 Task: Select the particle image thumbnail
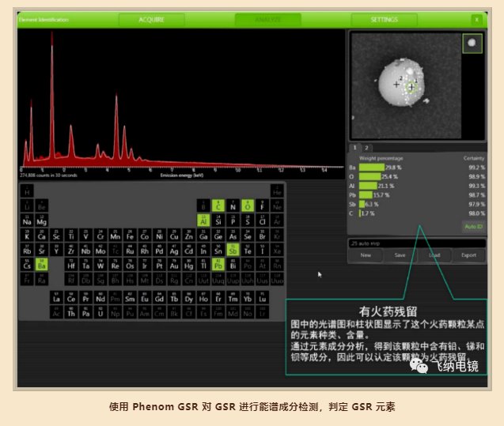[x=472, y=43]
